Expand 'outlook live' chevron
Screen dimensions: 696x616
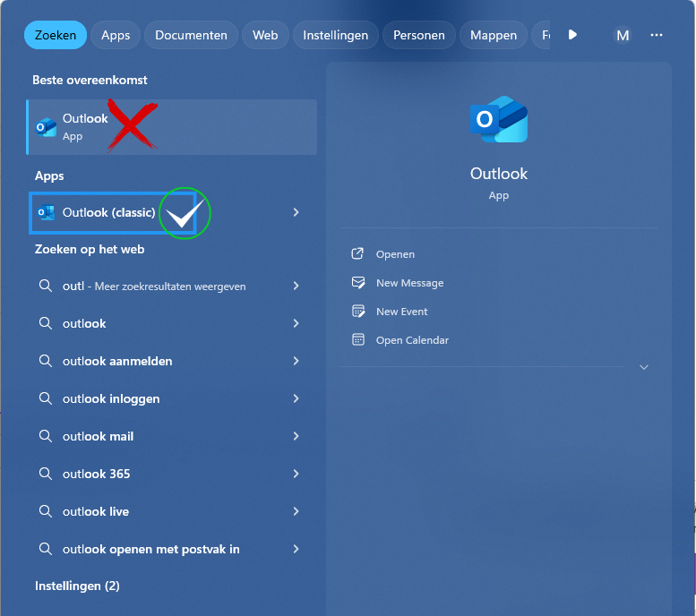[296, 511]
